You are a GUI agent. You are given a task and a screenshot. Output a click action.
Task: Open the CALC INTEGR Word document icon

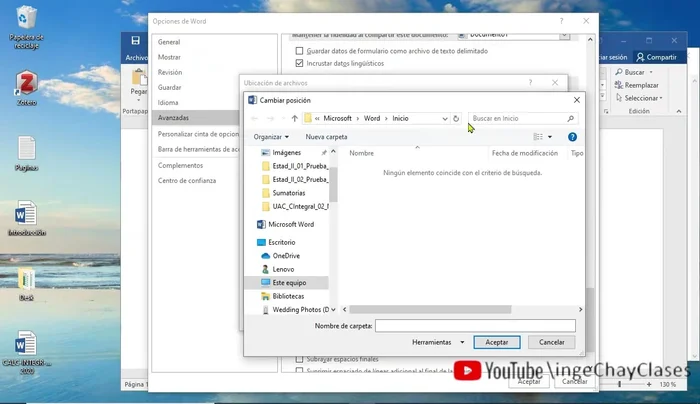26,352
